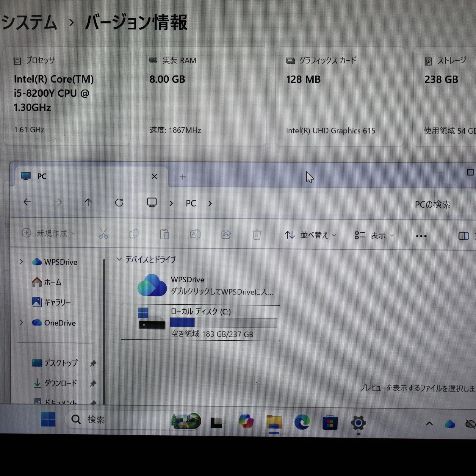Viewport: 476px width, 476px height.
Task: Go up one folder level
Action: (x=88, y=202)
